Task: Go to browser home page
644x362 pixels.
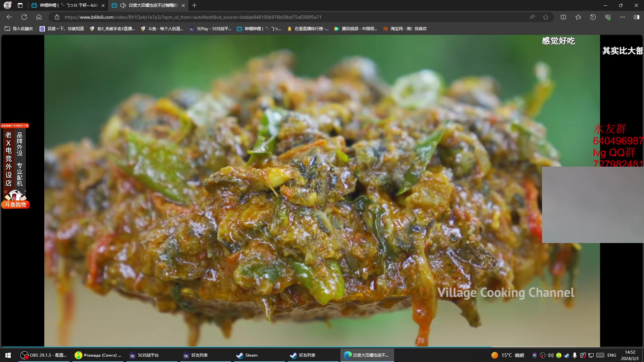Action: click(x=39, y=17)
